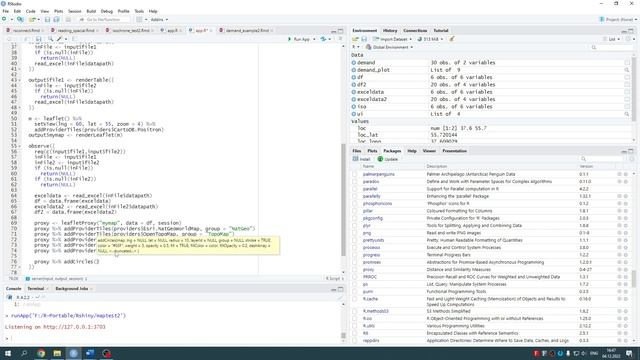Screen dimensions: 640x360
Task: Switch to the Terminal tab
Action: [36, 289]
